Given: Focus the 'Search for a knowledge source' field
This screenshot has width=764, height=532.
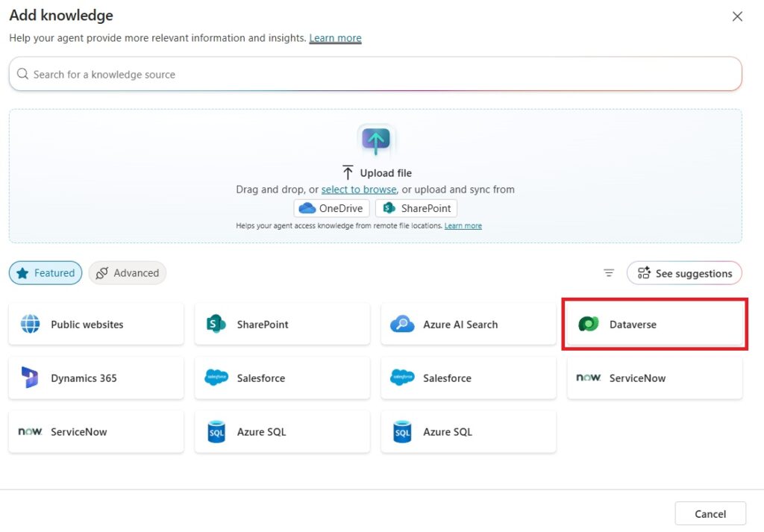Looking at the screenshot, I should pos(375,75).
